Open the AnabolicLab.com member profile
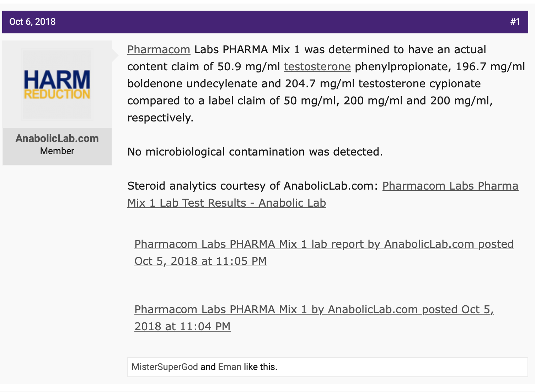541x392 pixels. coord(57,138)
